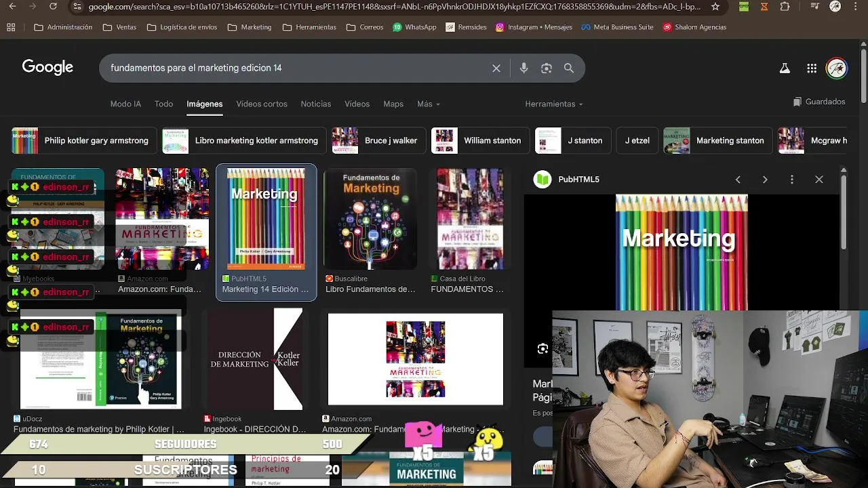
Task: Open the Marketing bookmarks folder
Action: (x=250, y=27)
